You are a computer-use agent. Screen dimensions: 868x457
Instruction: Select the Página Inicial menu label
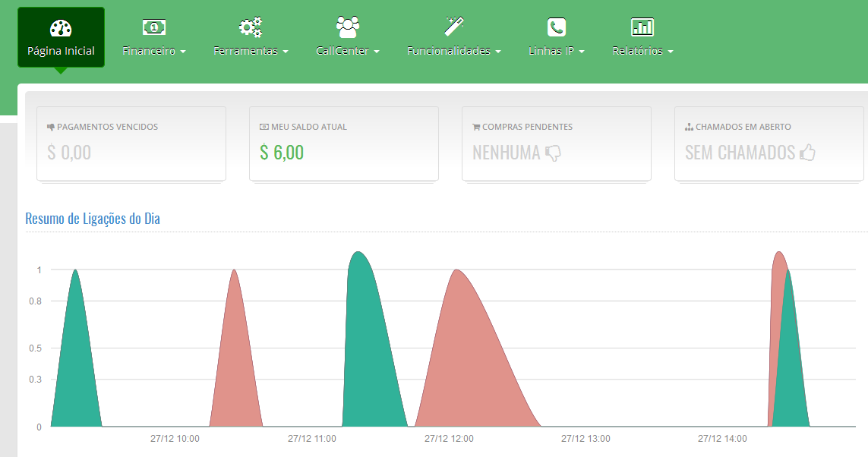[61, 52]
